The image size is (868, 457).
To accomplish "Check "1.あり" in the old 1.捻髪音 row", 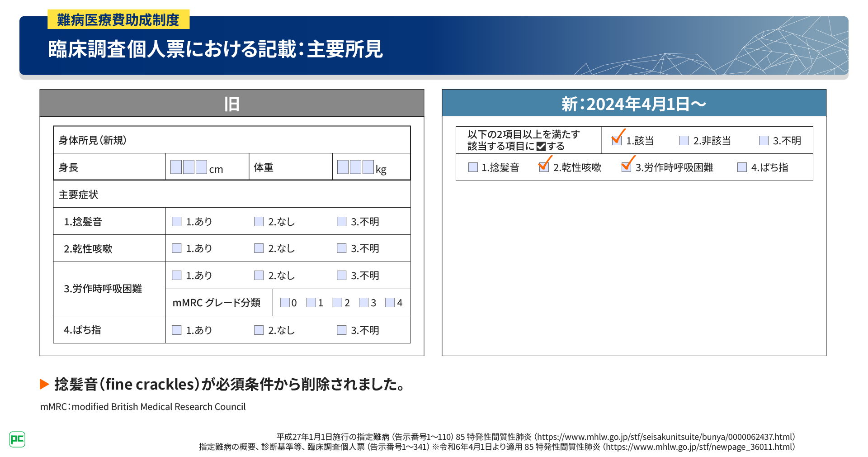I will click(177, 222).
